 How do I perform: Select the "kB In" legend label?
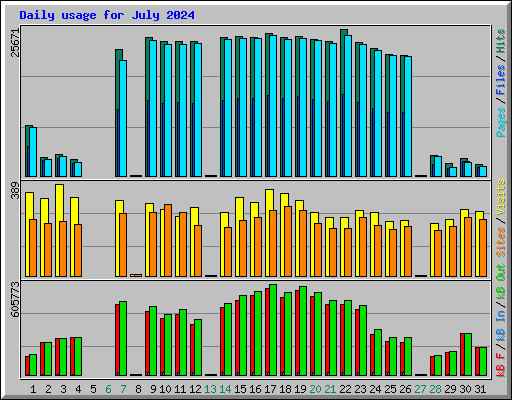click(500, 326)
